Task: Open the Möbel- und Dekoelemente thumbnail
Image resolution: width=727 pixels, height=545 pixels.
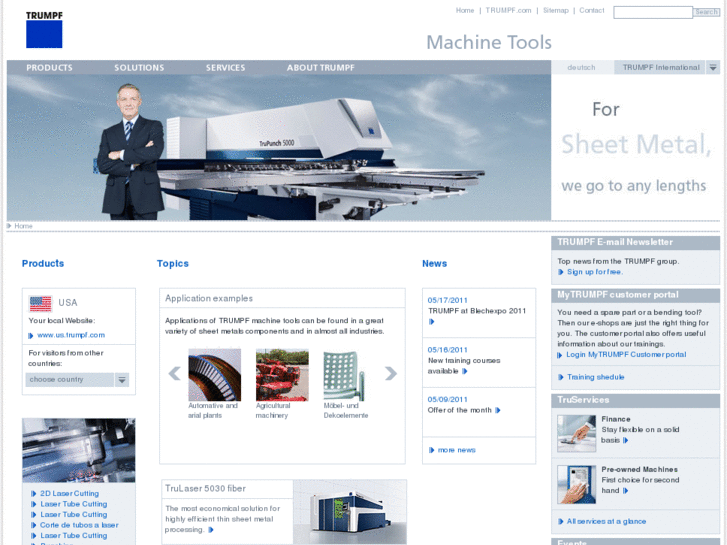Action: (x=344, y=375)
